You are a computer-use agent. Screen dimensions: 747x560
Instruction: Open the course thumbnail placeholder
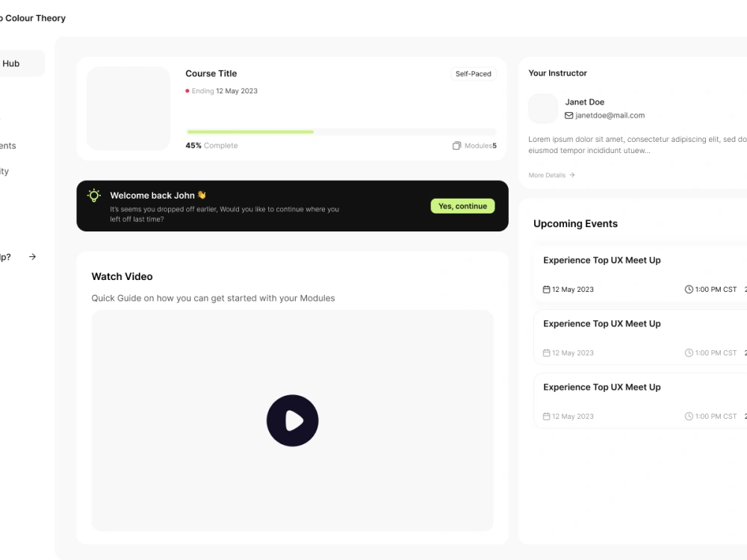pyautogui.click(x=128, y=108)
